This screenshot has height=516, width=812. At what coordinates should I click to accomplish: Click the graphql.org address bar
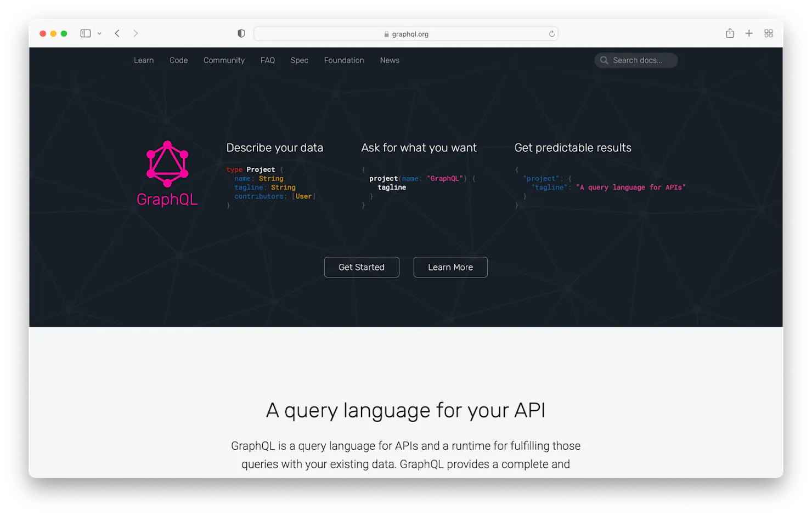pyautogui.click(x=406, y=34)
